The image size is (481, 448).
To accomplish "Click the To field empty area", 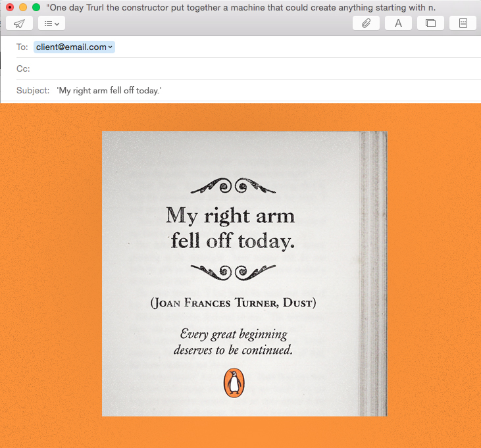I will [296, 47].
